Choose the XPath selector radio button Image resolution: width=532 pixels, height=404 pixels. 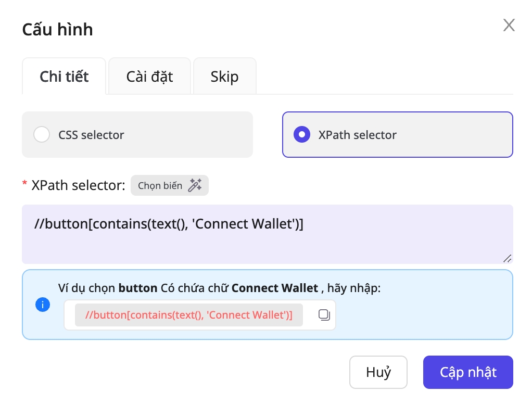[302, 135]
